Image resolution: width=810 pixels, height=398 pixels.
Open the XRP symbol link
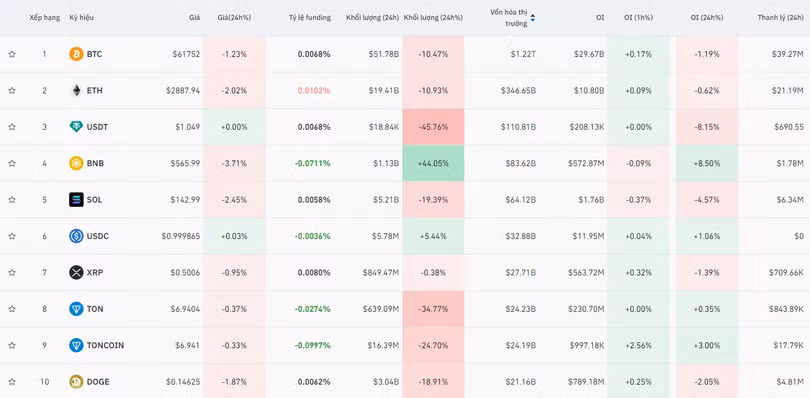coord(95,272)
